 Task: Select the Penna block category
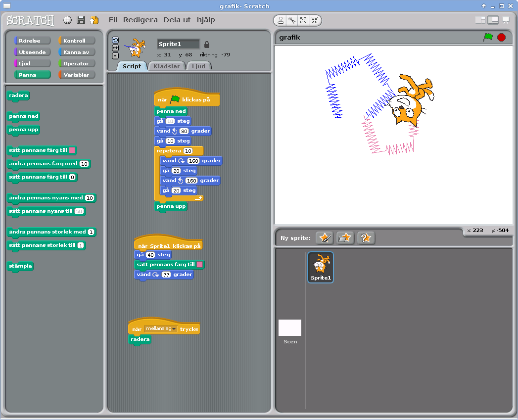(32, 75)
